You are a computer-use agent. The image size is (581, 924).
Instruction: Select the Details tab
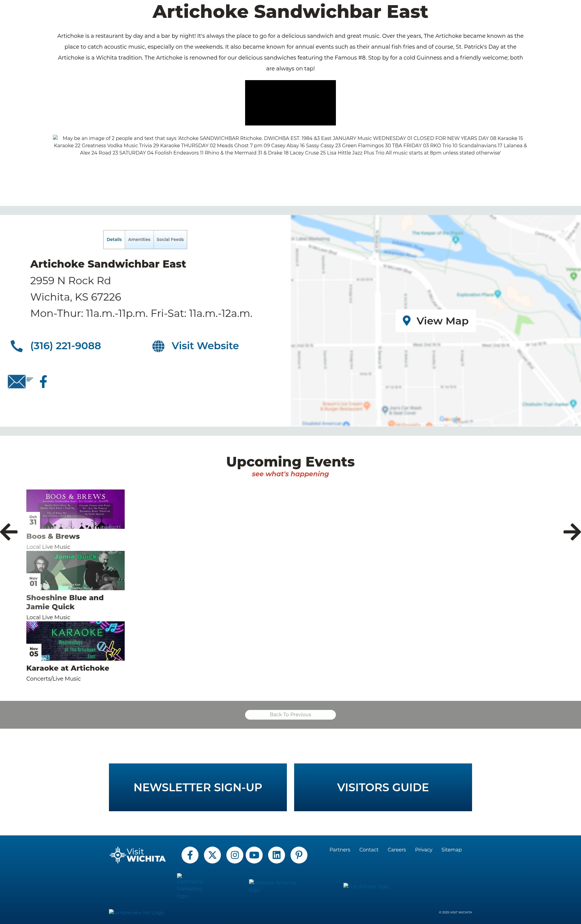[x=114, y=239]
